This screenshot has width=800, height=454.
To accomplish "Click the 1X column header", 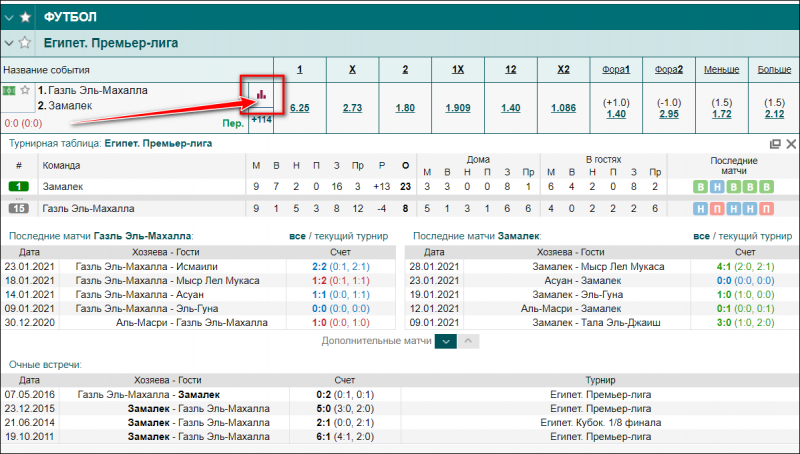I will 458,70.
